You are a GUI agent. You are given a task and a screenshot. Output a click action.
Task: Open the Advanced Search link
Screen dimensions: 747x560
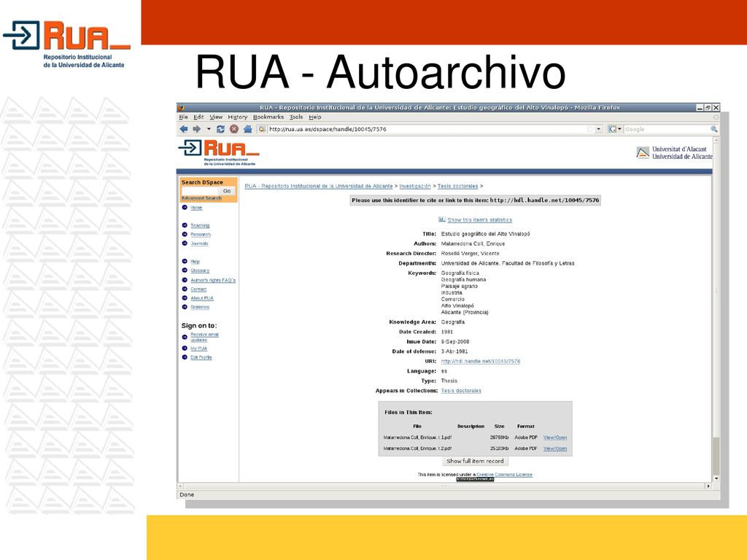tap(201, 198)
